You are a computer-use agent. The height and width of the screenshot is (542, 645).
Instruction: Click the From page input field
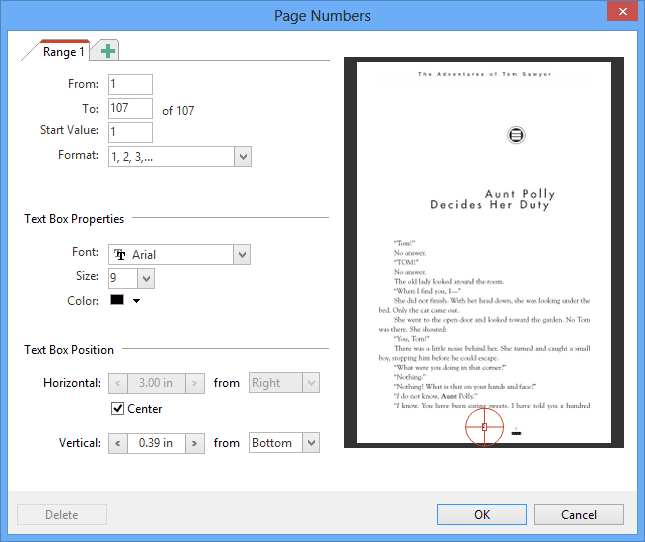(x=130, y=85)
